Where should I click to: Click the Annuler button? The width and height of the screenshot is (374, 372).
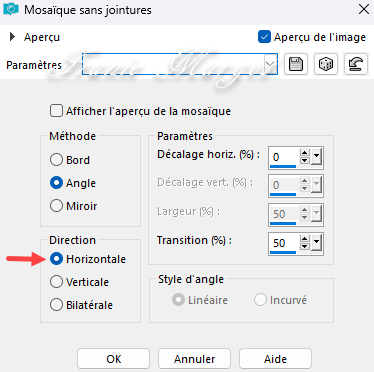(194, 359)
